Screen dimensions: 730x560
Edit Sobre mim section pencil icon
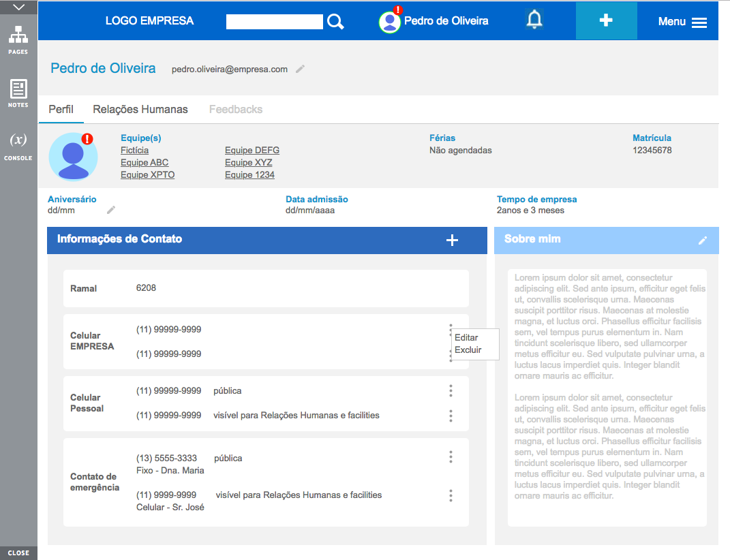pyautogui.click(x=703, y=240)
